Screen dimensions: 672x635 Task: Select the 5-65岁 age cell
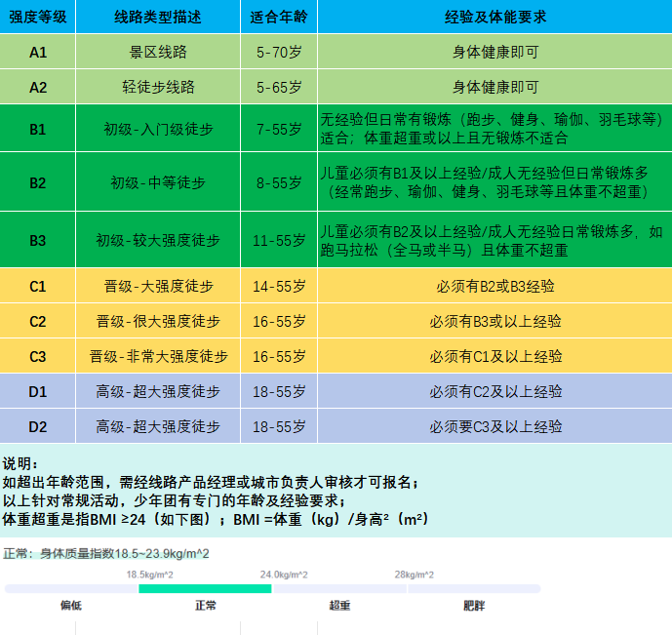pos(278,87)
